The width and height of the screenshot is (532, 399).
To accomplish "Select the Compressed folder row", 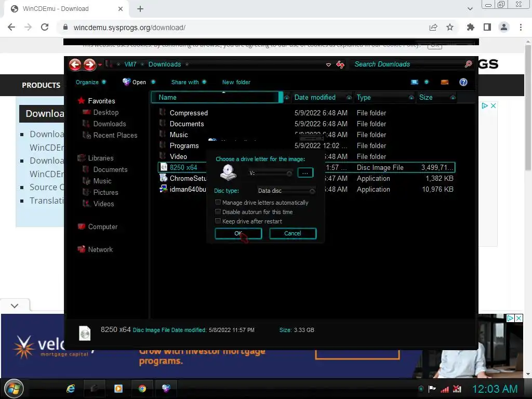I will tap(307, 113).
